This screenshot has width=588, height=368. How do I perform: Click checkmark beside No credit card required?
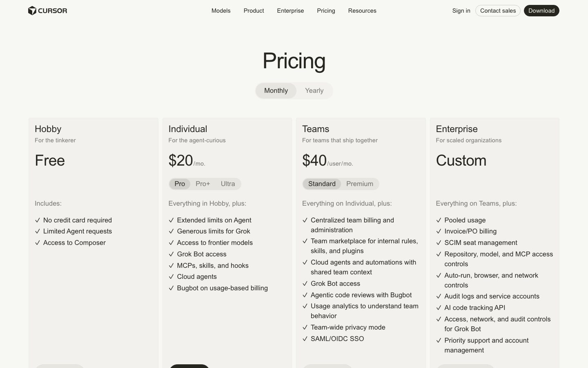38,220
